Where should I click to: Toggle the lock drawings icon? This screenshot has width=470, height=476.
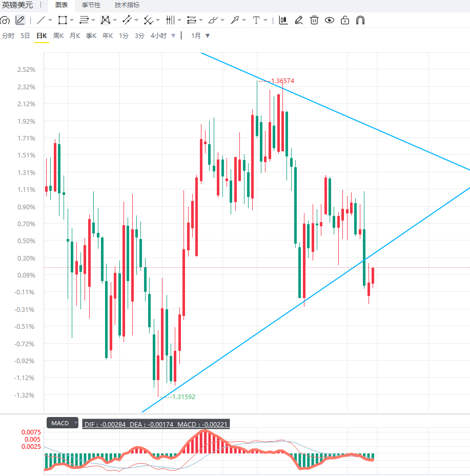pos(345,21)
